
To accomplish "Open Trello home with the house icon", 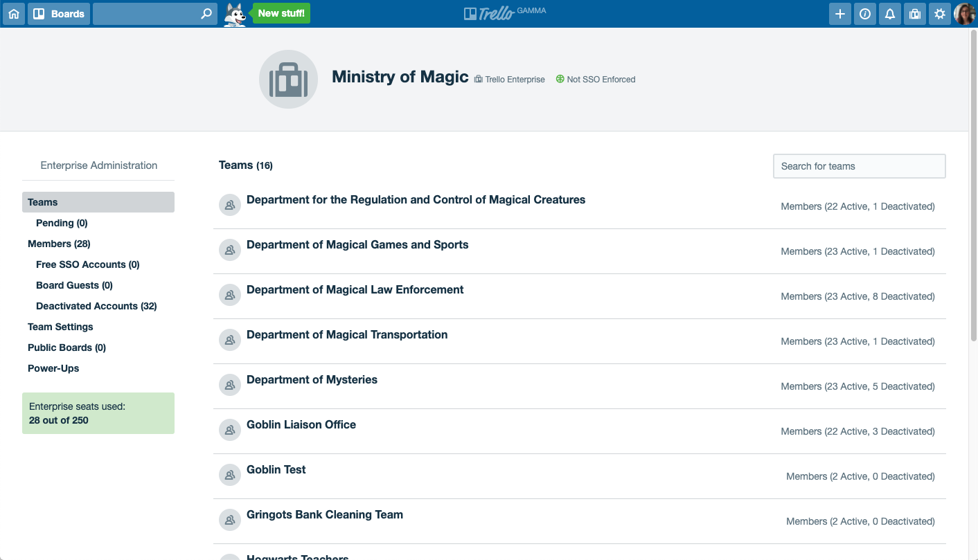I will pos(14,13).
